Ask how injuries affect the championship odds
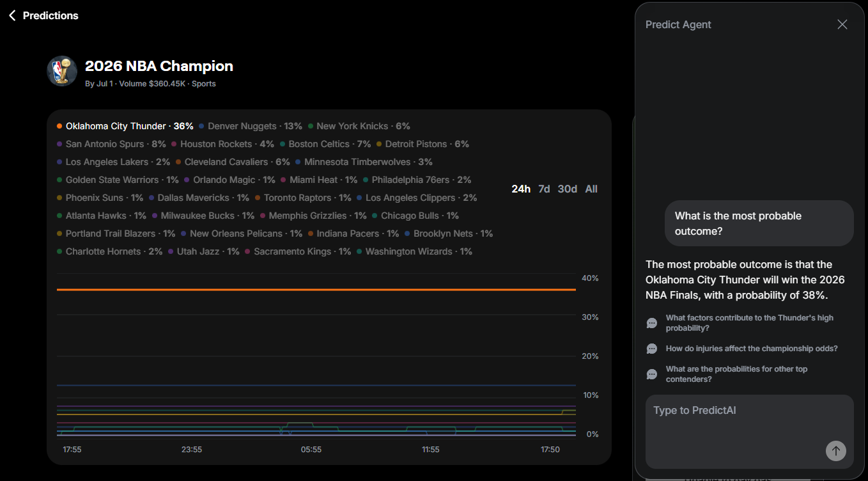The height and width of the screenshot is (481, 868). click(752, 349)
